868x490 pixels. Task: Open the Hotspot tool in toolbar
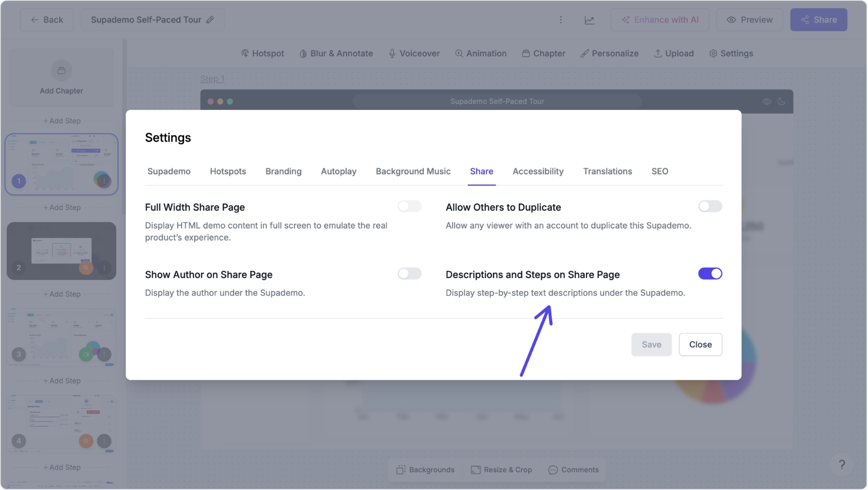263,54
